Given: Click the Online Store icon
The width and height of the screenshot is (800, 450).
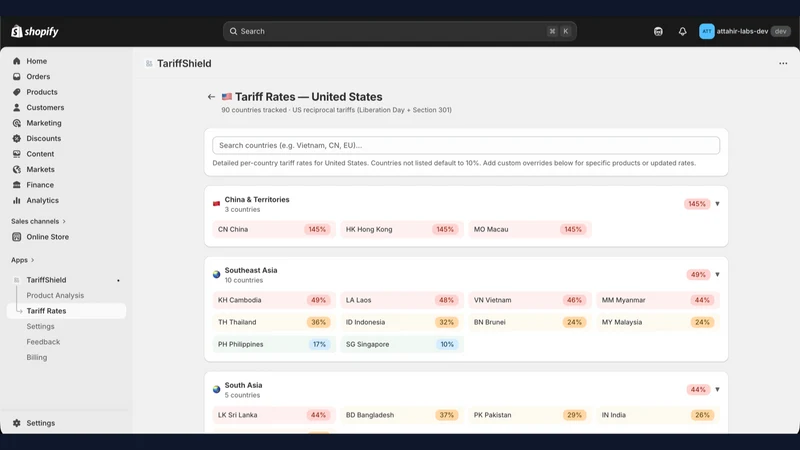Looking at the screenshot, I should coord(17,237).
